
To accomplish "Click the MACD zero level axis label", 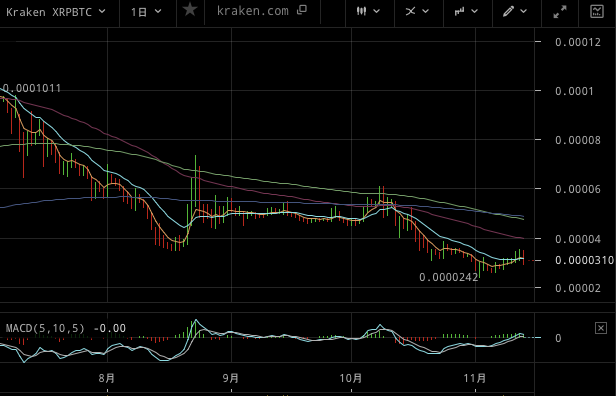I will coord(558,338).
